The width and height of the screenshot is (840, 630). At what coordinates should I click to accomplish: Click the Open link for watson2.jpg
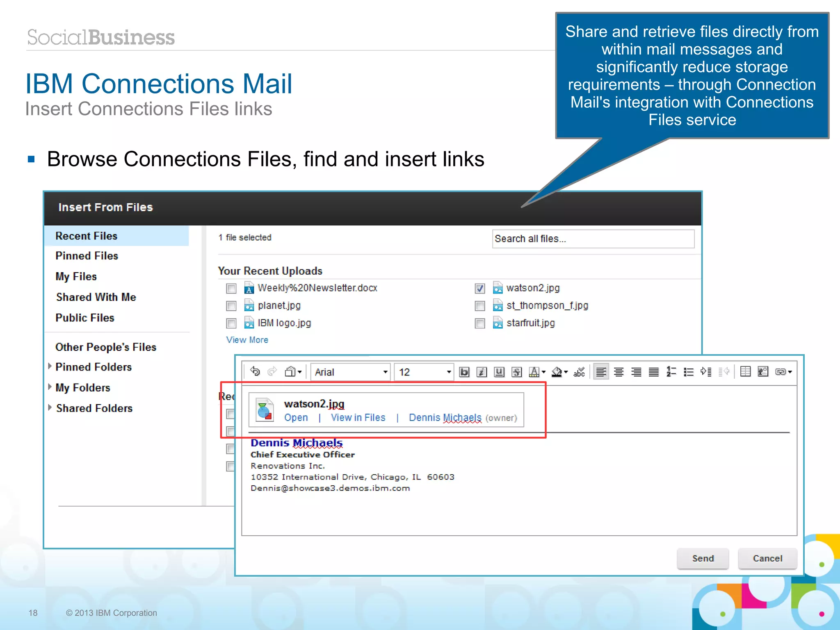(296, 418)
